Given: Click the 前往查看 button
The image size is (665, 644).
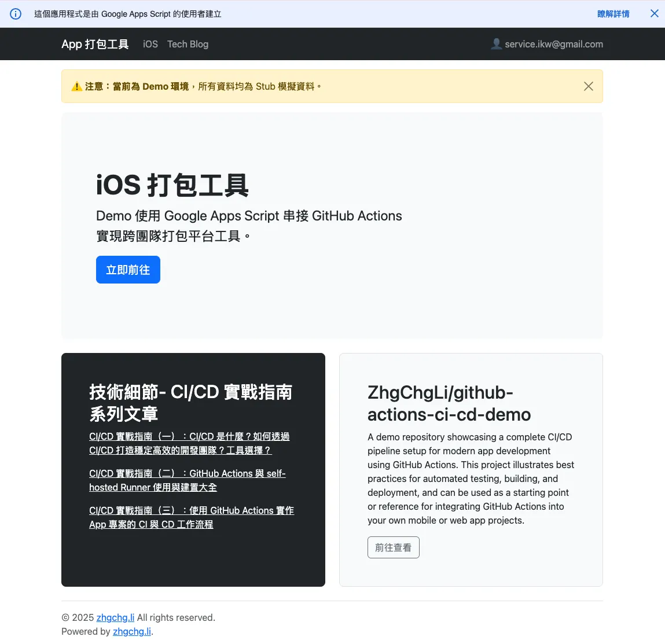Looking at the screenshot, I should 393,547.
